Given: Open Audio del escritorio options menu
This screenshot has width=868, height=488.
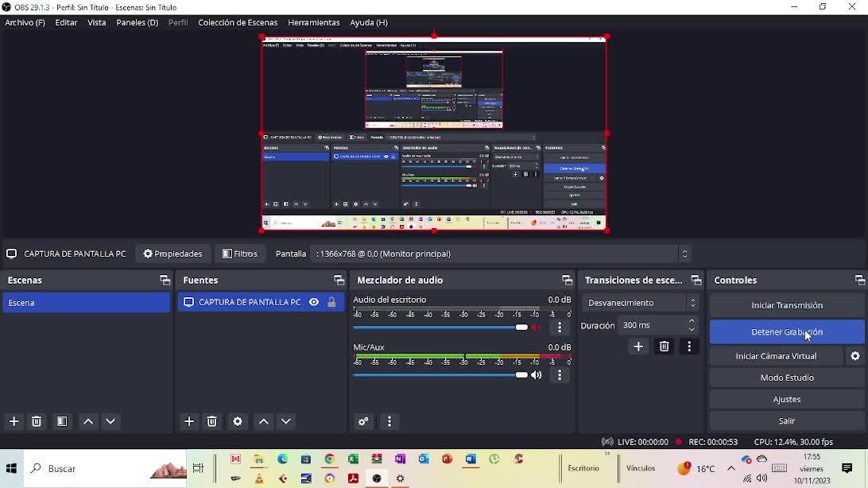Looking at the screenshot, I should 560,327.
